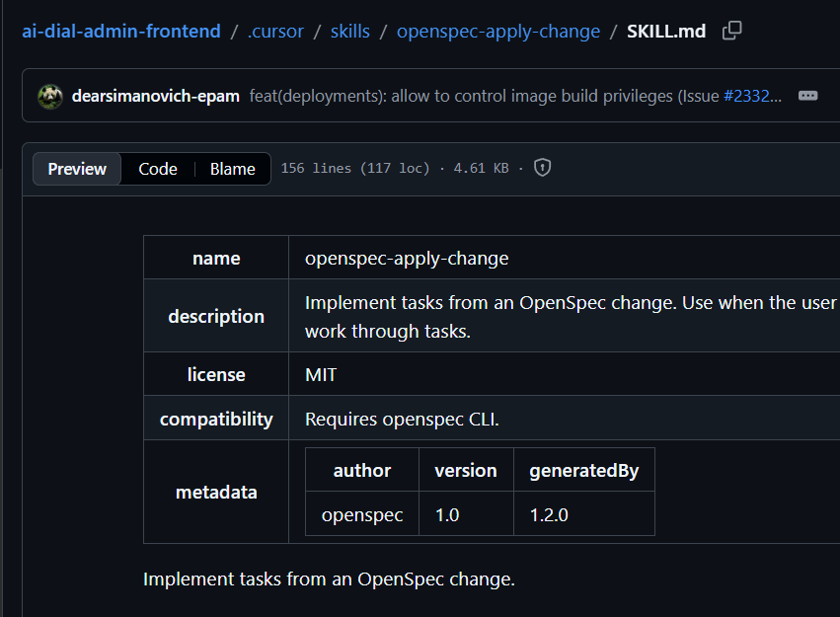
Task: Click the SKILL.md file name
Action: [666, 32]
